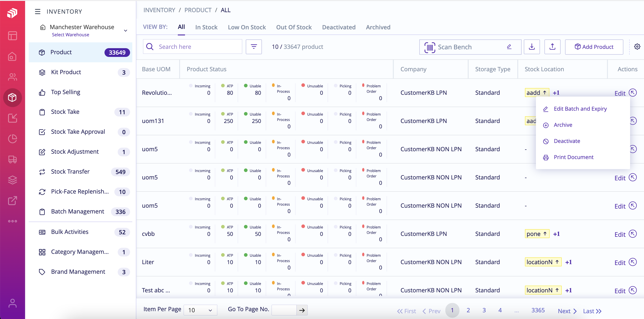Go to the Next page link

[567, 311]
